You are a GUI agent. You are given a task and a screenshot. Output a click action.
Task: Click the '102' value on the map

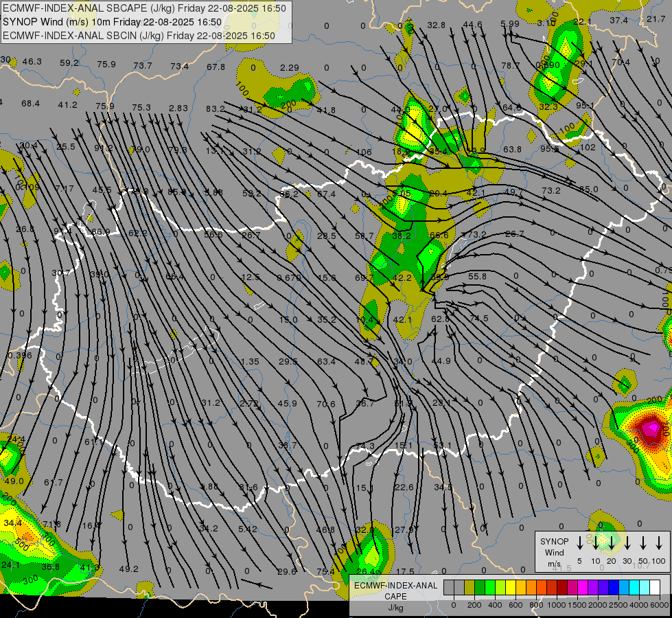(x=588, y=148)
